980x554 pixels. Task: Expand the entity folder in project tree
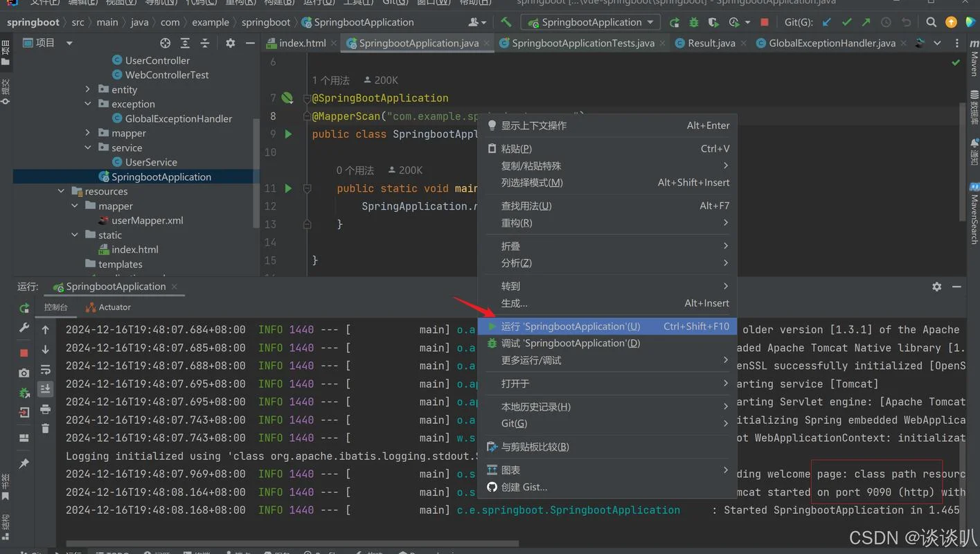[x=87, y=89]
